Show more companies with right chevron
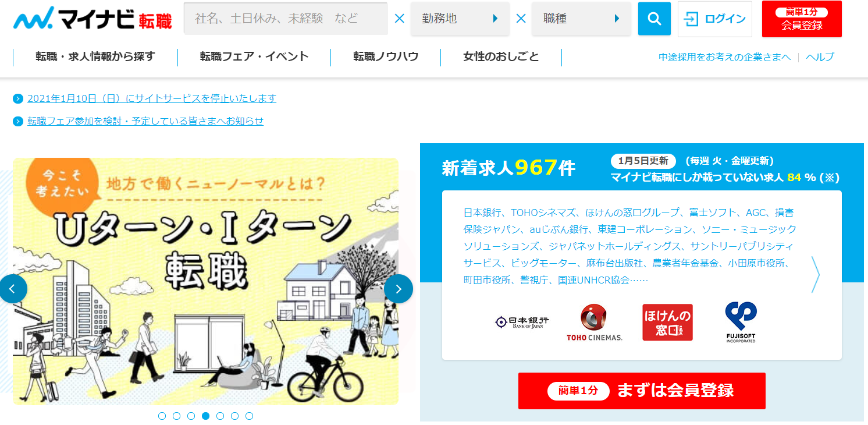This screenshot has height=425, width=868. (816, 274)
